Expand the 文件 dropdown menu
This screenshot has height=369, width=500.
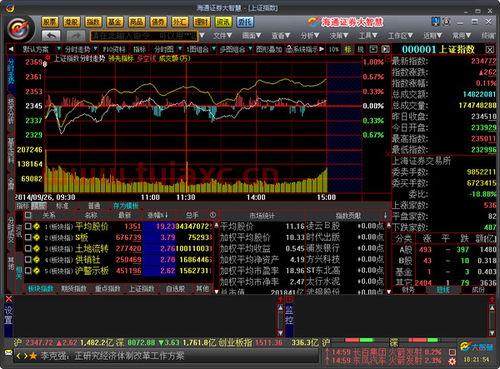(x=222, y=35)
